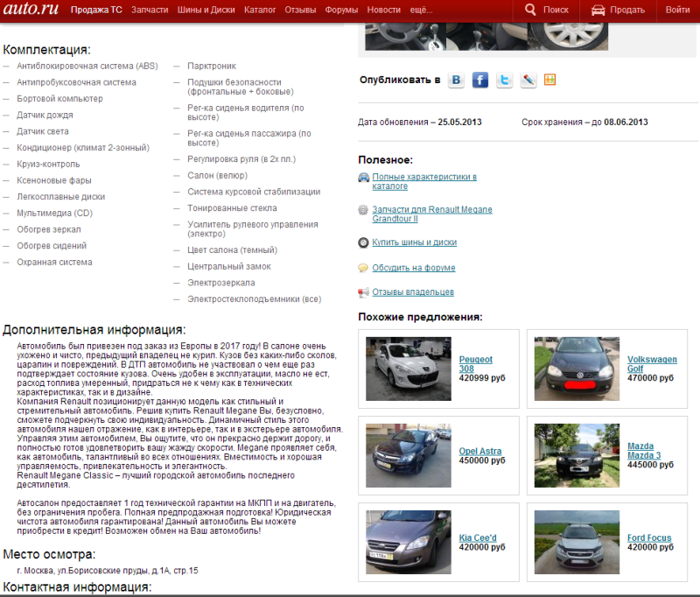Click the Продать button in header
700x597 pixels.
coord(618,10)
